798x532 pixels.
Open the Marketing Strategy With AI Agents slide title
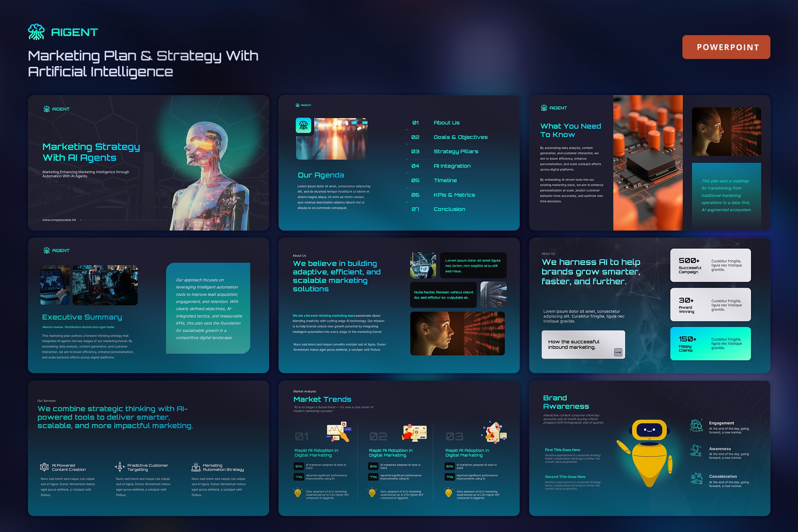(91, 152)
